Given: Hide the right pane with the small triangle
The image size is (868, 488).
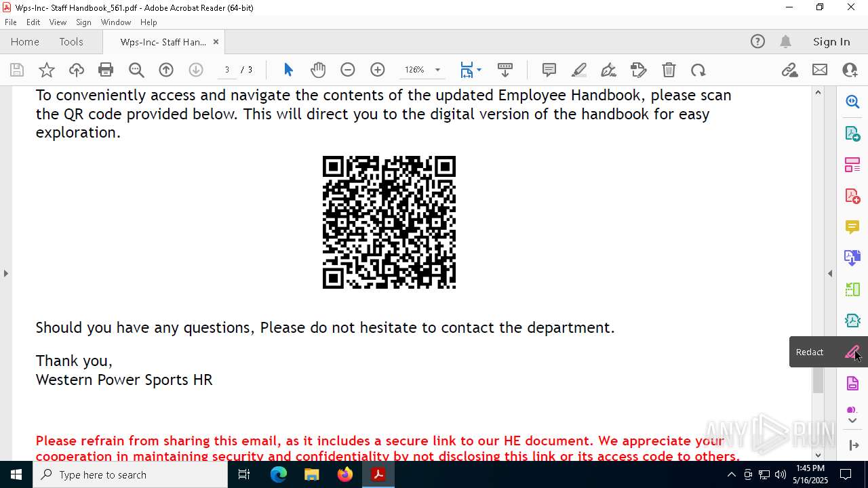Looking at the screenshot, I should (830, 273).
